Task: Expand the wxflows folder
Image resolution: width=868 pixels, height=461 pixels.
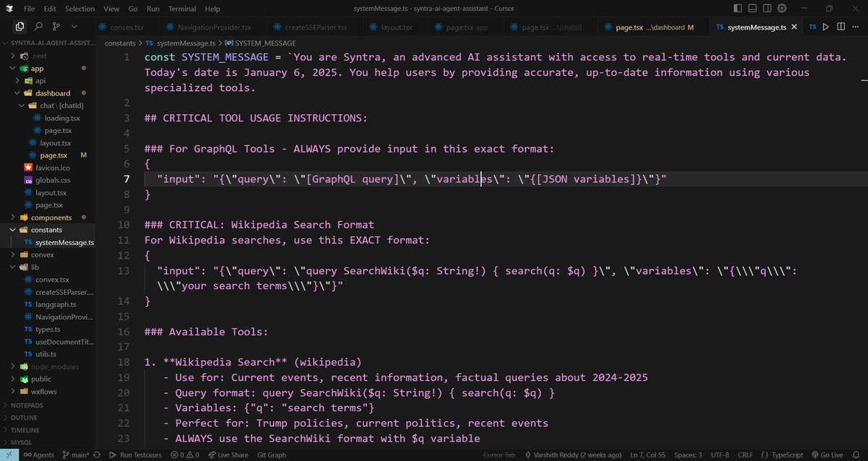Action: point(44,391)
